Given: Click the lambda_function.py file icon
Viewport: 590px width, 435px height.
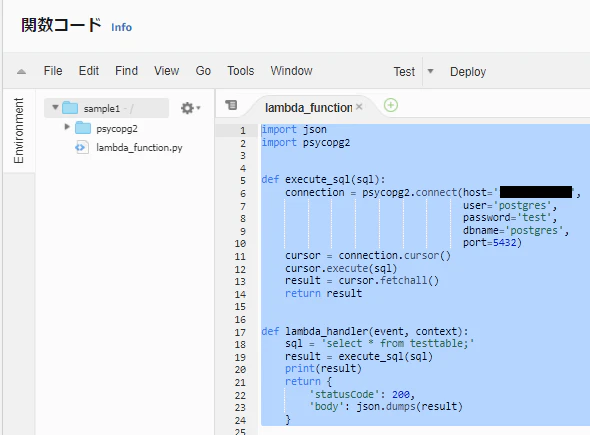Looking at the screenshot, I should point(82,148).
